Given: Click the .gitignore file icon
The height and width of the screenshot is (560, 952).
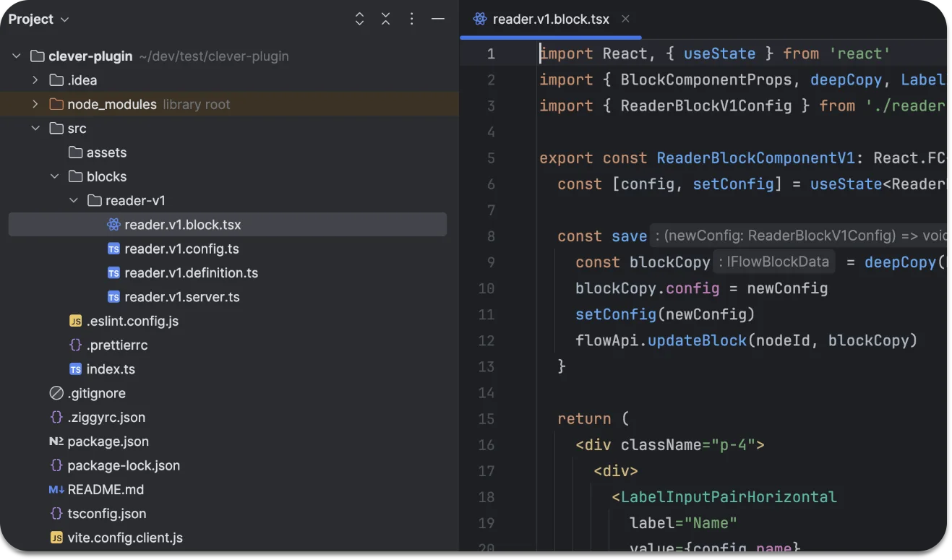Looking at the screenshot, I should (x=56, y=393).
